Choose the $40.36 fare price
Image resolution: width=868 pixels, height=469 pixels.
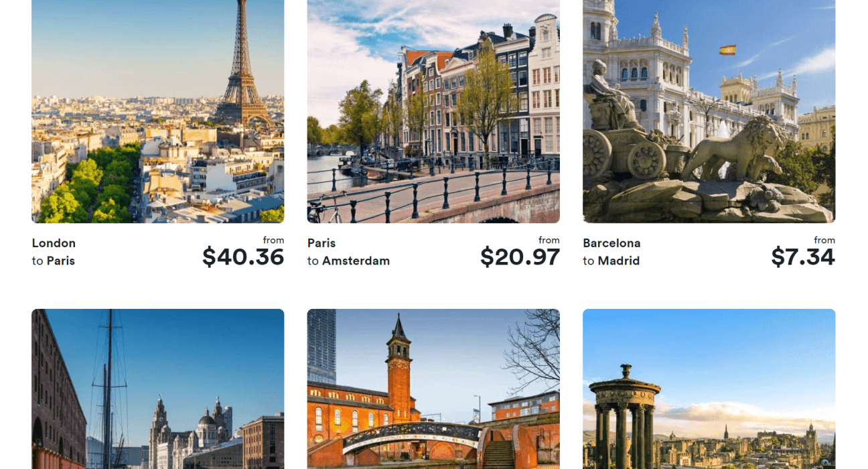click(243, 257)
